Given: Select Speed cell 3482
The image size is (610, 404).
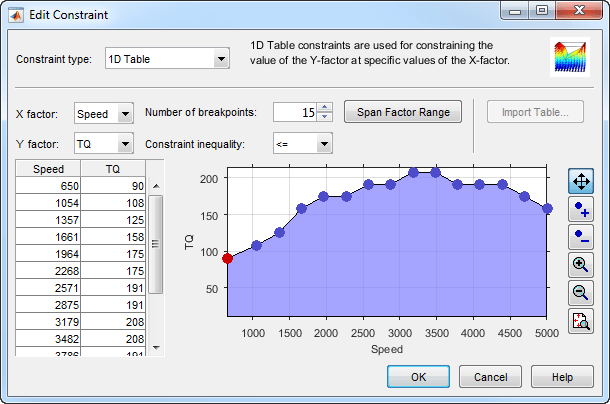Looking at the screenshot, I should [x=48, y=339].
